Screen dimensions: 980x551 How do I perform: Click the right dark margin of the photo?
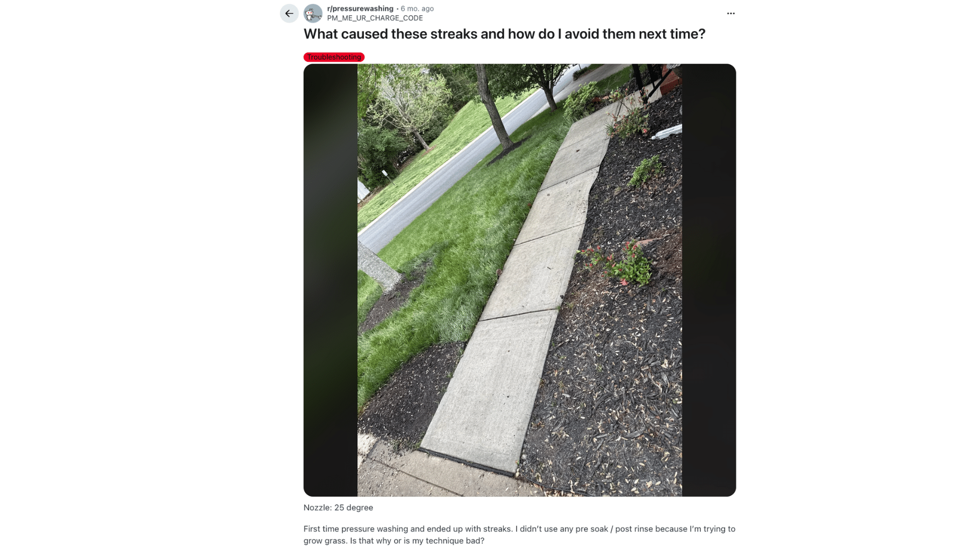pyautogui.click(x=709, y=280)
